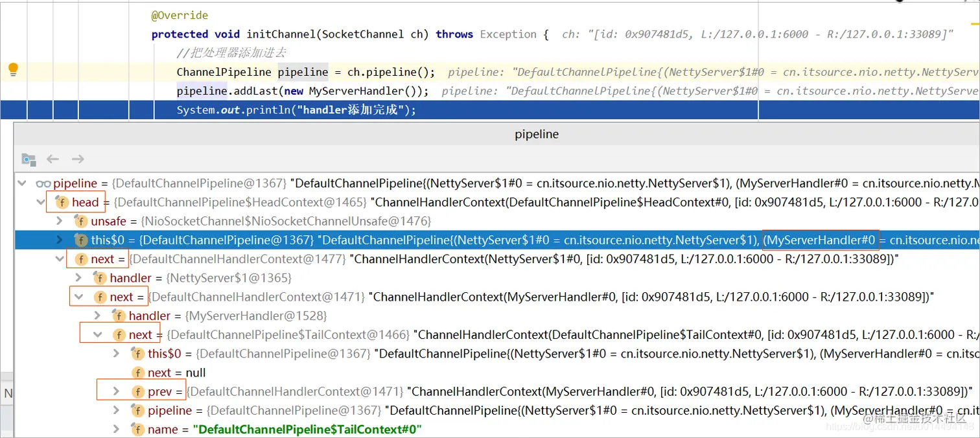Click the field icon beside unsafe
Image resolution: width=980 pixels, height=438 pixels.
(81, 222)
